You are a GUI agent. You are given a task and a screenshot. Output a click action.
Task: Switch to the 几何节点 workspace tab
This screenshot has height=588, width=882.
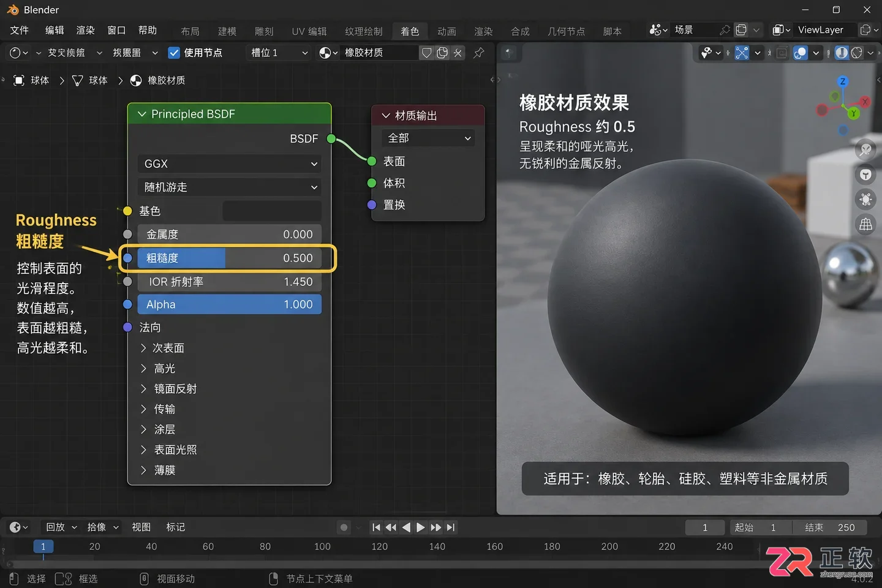pos(566,31)
